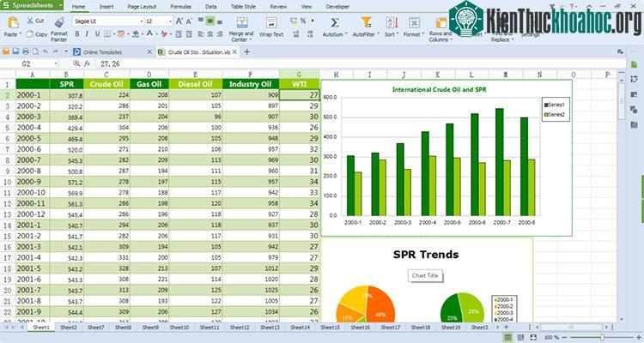
Task: Align text left in the ribbon
Action: (x=200, y=34)
